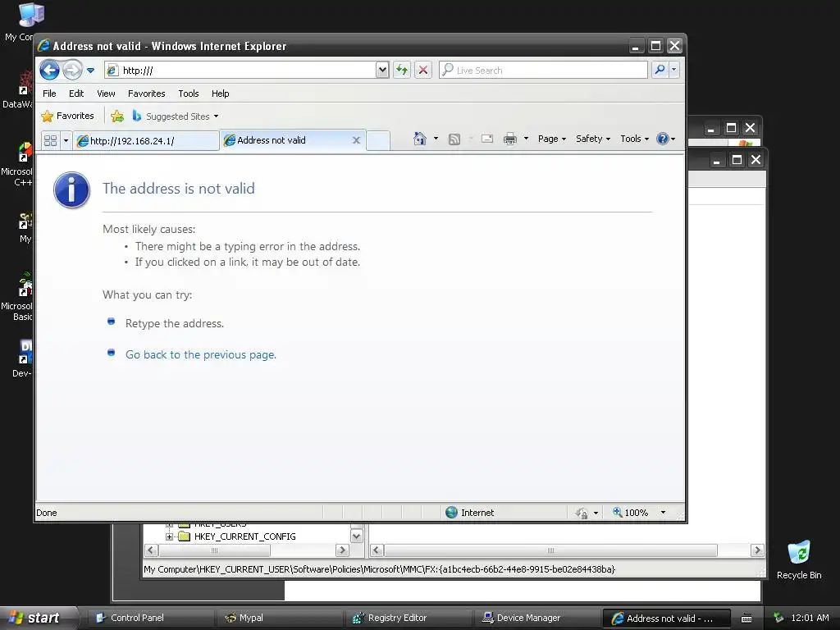Click the Home page icon

(x=420, y=139)
